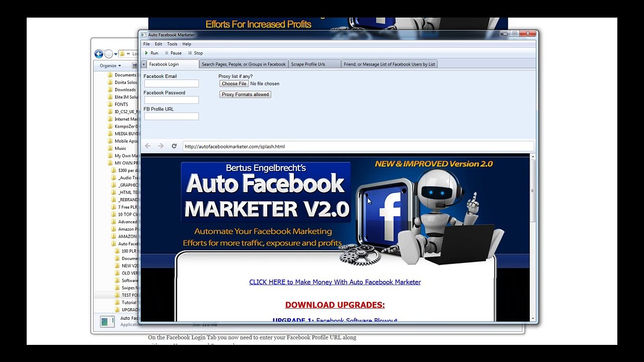Select Swipes folder in Explorer tree
The height and width of the screenshot is (362, 644).
[126, 288]
